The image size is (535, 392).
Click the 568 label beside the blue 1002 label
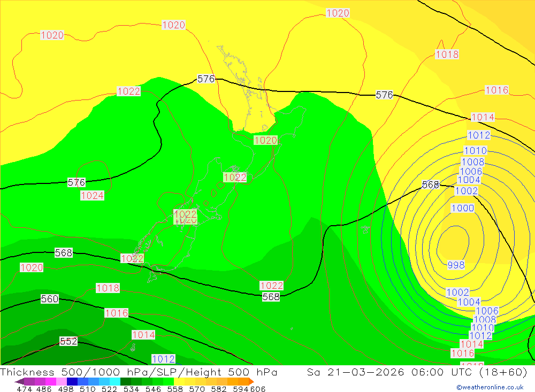431,185
